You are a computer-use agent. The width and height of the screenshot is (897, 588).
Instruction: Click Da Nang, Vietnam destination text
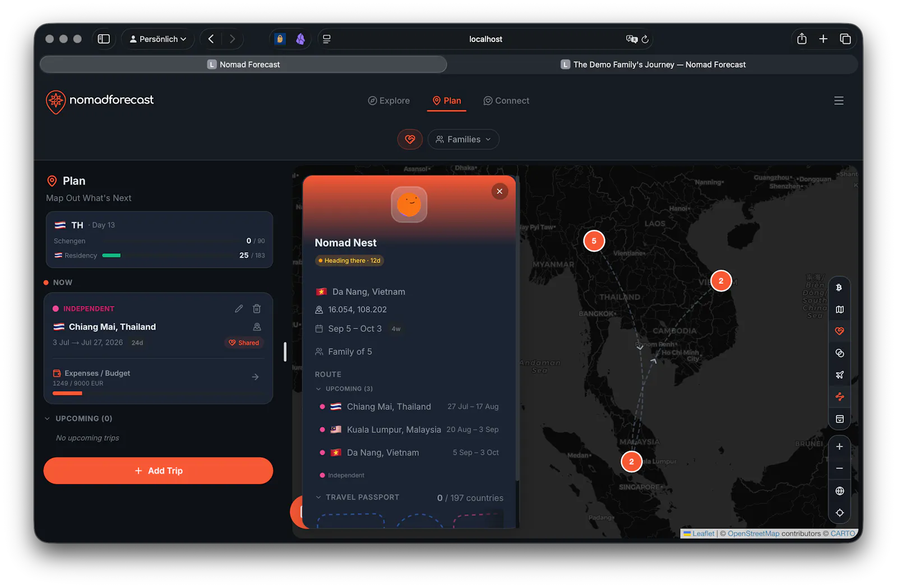pos(368,292)
